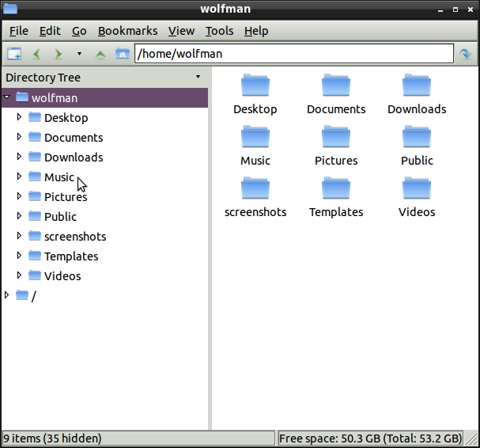
Task: Select Templates in the directory tree
Action: click(71, 256)
